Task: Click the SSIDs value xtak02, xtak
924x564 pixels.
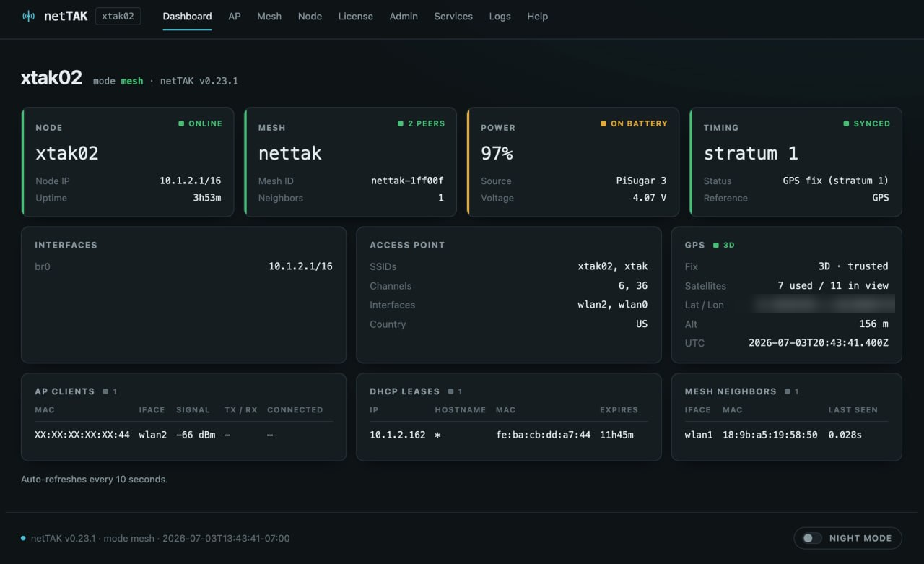Action: pos(613,266)
